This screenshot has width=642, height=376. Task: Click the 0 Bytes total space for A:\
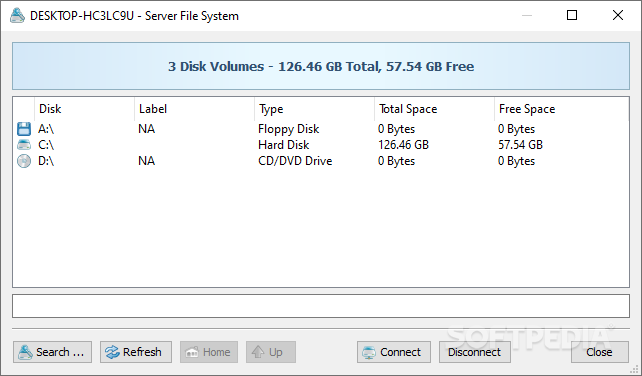coord(396,129)
